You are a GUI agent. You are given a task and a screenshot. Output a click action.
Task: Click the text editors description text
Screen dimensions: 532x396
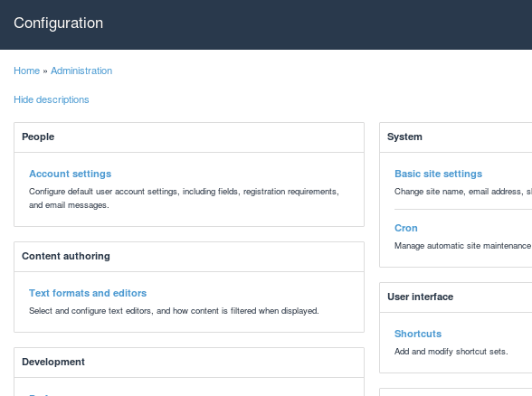pyautogui.click(x=174, y=311)
